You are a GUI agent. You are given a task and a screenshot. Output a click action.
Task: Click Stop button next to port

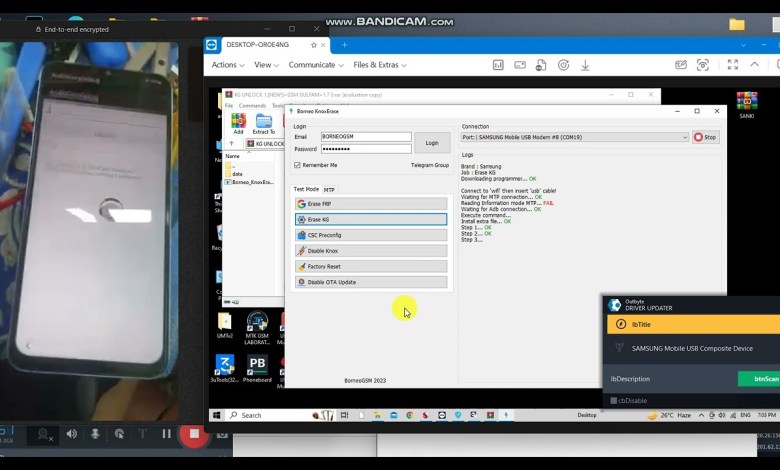(x=705, y=137)
